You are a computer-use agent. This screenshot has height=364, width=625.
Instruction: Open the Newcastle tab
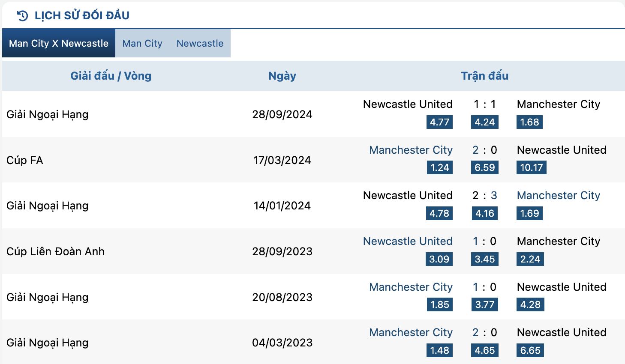tap(200, 43)
